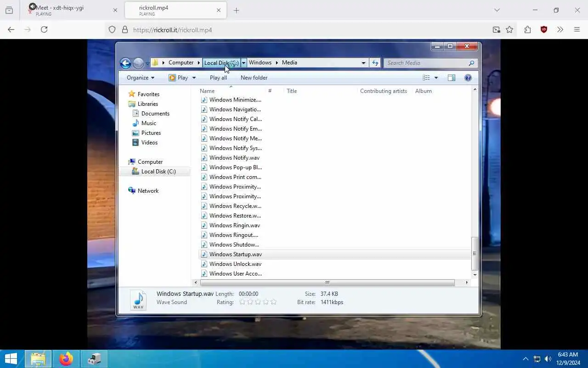Open the list all tabs chevron
Image resolution: width=588 pixels, height=368 pixels.
497,10
